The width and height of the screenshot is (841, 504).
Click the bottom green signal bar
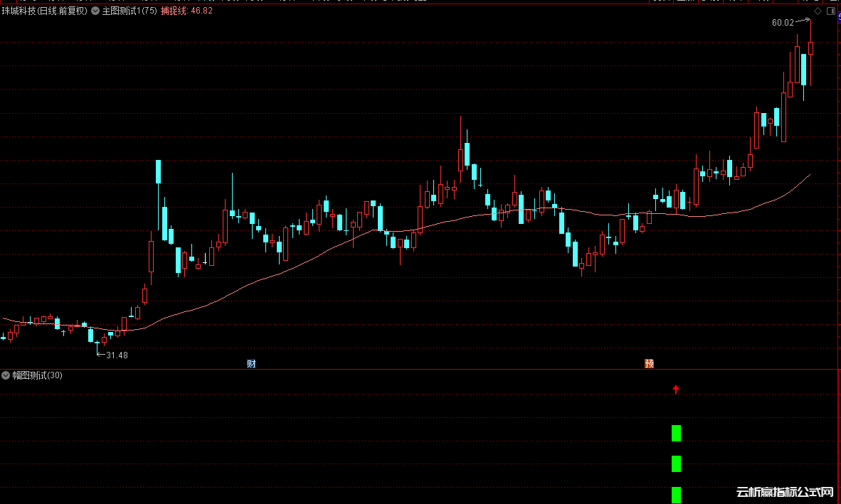tap(676, 494)
